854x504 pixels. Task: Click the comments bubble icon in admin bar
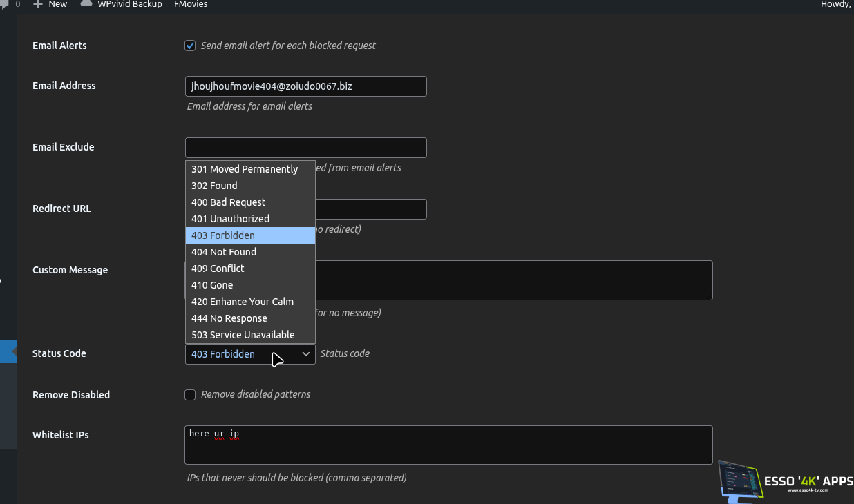6,4
